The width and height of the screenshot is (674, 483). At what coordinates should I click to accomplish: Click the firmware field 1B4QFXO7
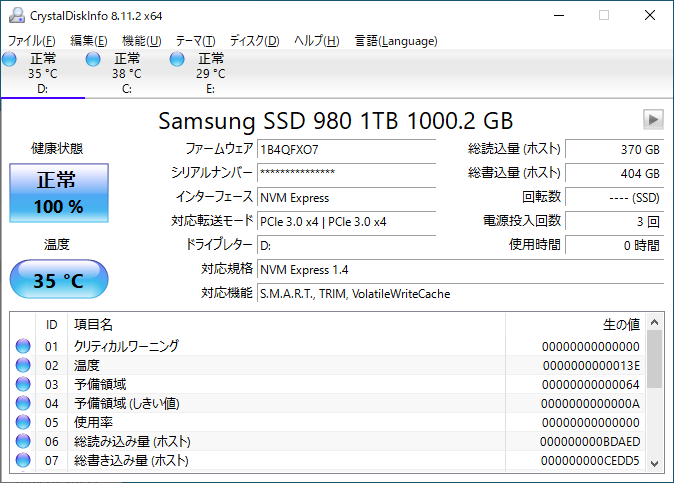click(346, 149)
